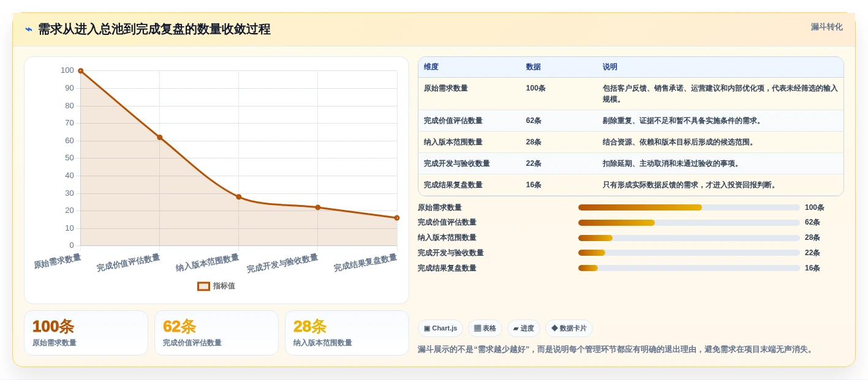Screen dimensions: 868x380
Task: Click the description starting 扣除延期
Action: tap(673, 163)
